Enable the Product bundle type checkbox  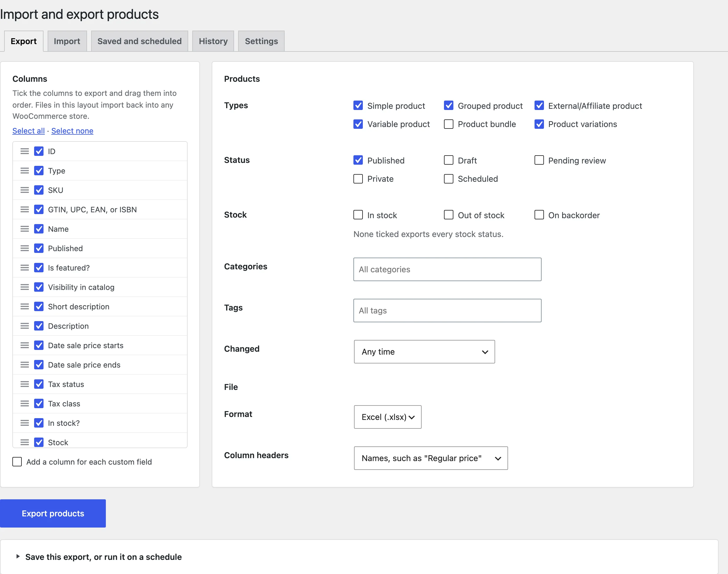448,124
